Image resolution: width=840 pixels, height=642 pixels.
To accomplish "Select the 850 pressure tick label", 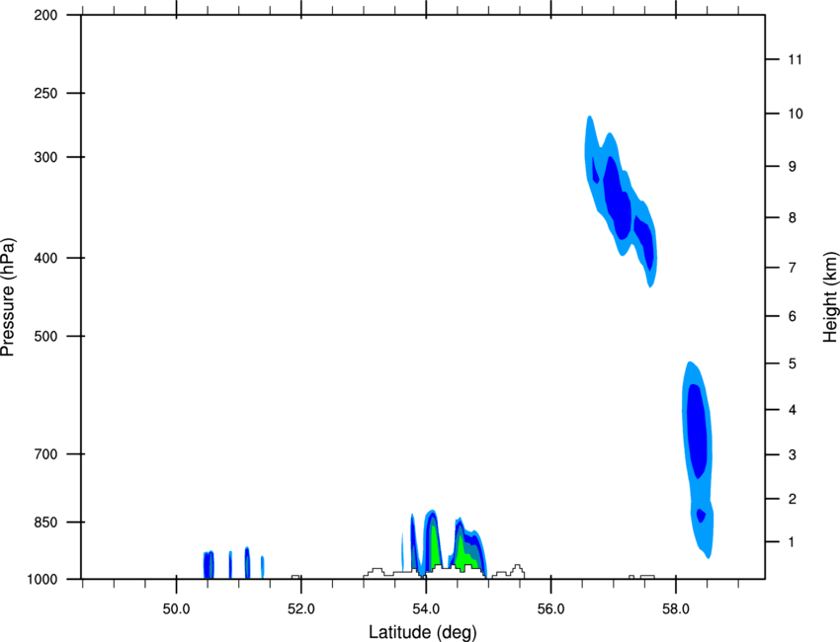I will point(45,522).
